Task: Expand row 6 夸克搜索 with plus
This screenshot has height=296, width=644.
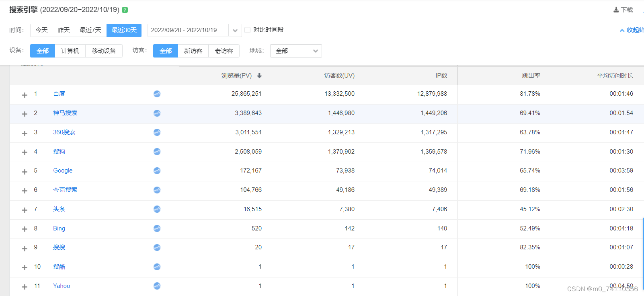Action: tap(25, 191)
